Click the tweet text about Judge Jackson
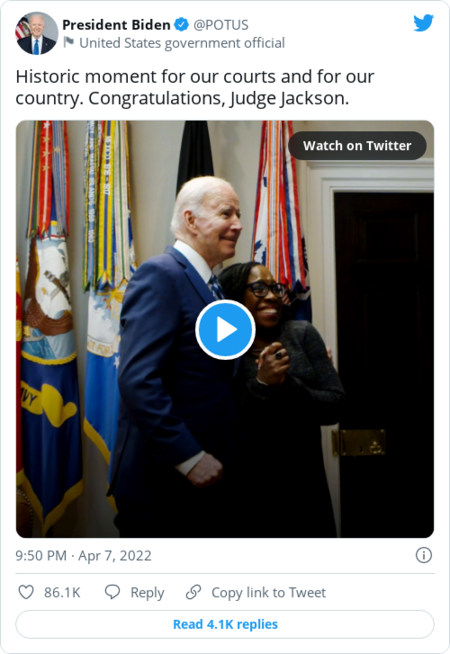 pos(195,88)
